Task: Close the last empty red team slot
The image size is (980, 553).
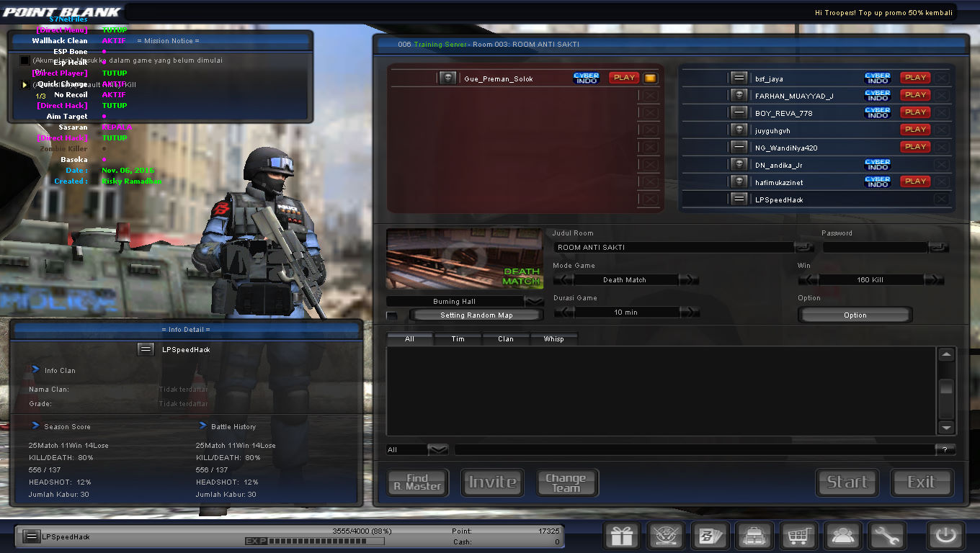Action: click(650, 199)
